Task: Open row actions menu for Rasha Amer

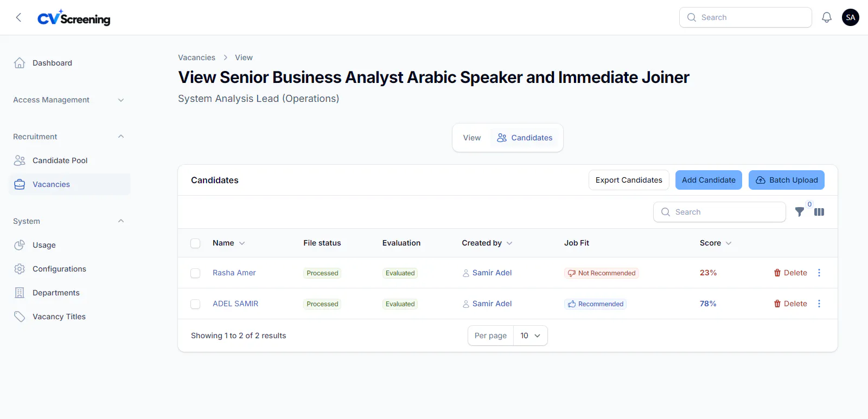Action: [x=819, y=273]
